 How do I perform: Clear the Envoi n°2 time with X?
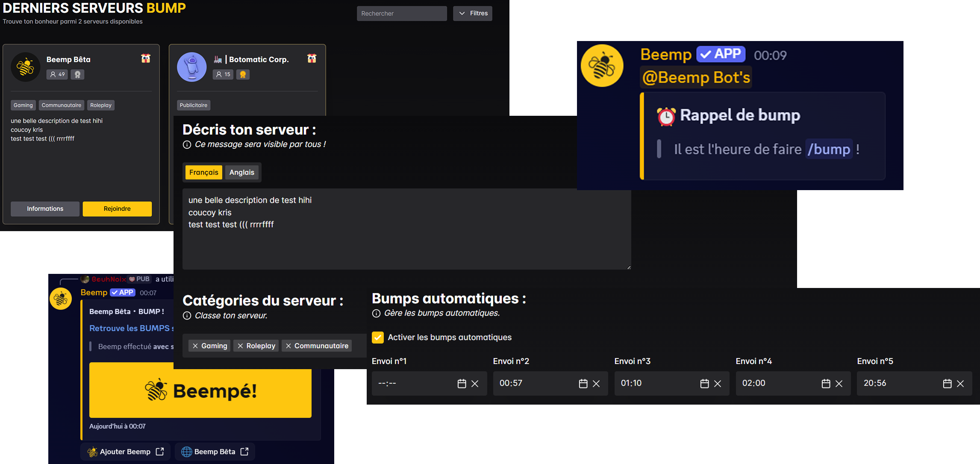[596, 384]
